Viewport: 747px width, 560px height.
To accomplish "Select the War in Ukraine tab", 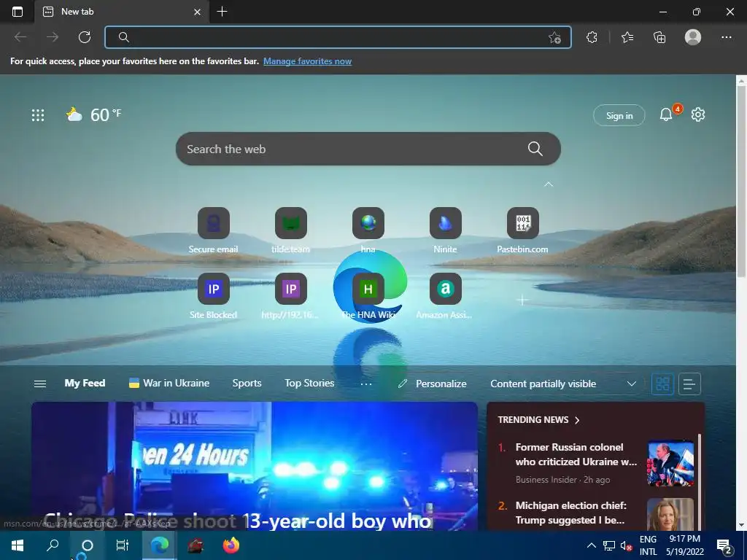I will [169, 384].
